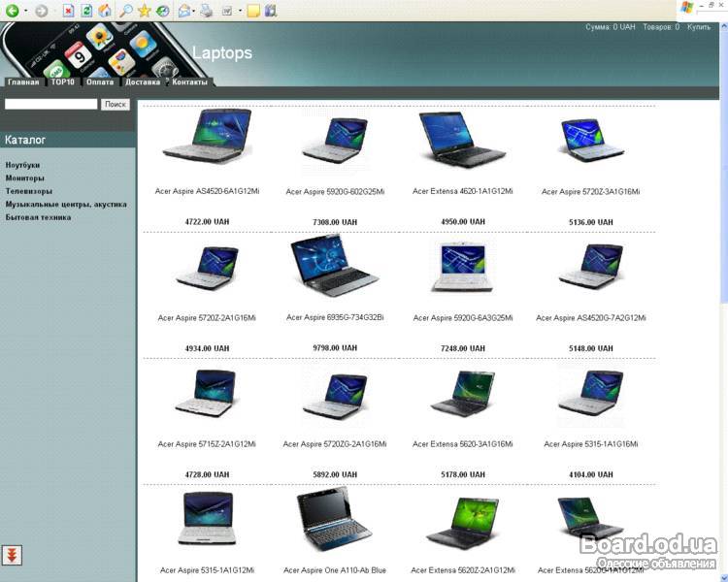Open the Главная navigation tab
The height and width of the screenshot is (582, 728).
(x=23, y=82)
